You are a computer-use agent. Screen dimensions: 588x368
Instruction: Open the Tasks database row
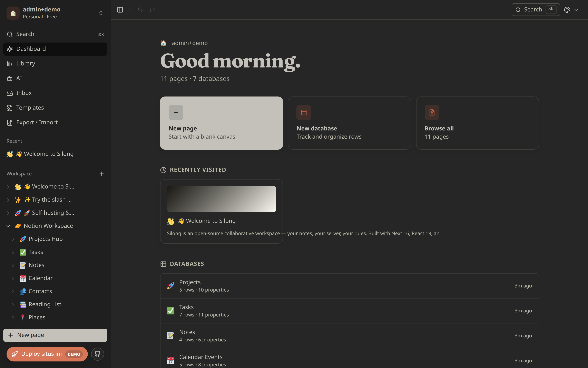pyautogui.click(x=349, y=311)
